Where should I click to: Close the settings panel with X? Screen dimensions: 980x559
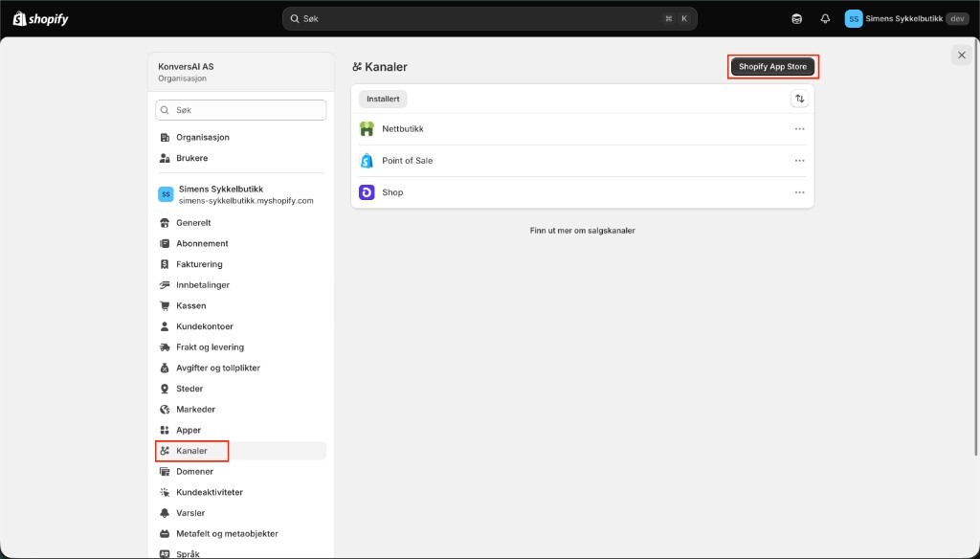click(x=962, y=55)
